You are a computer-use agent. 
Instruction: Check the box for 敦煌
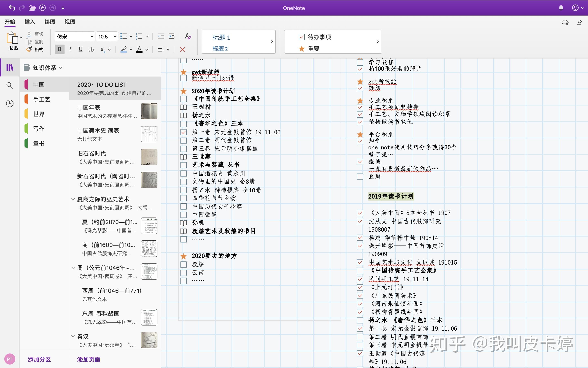(x=184, y=264)
